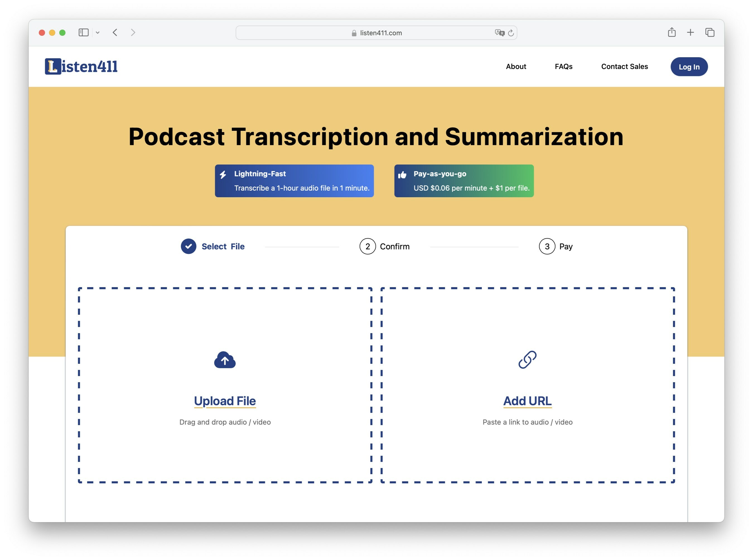Go back with the back arrow
Image resolution: width=753 pixels, height=560 pixels.
115,33
